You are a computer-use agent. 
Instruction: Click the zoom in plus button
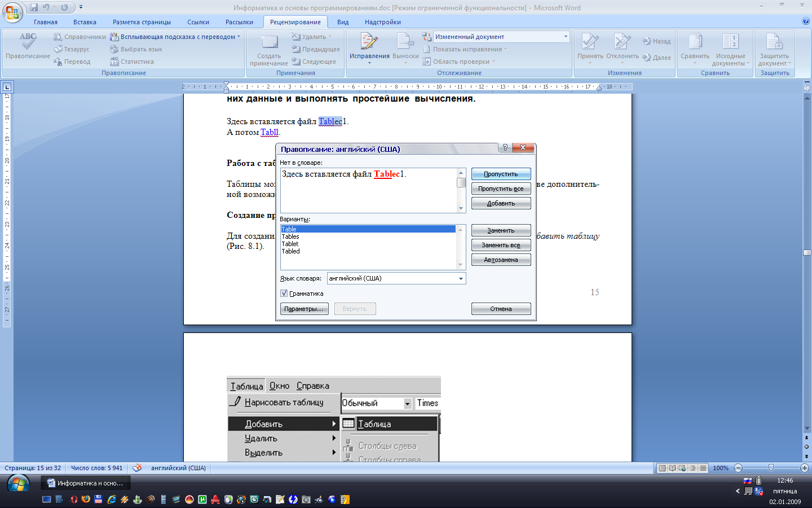click(805, 468)
